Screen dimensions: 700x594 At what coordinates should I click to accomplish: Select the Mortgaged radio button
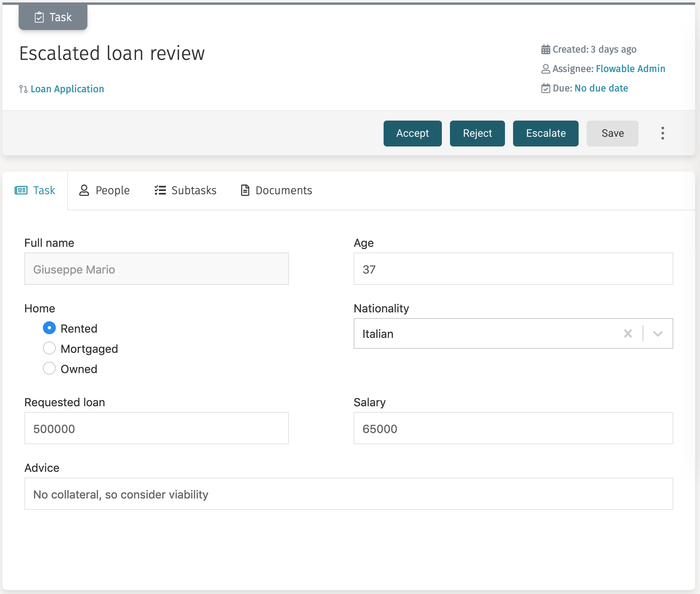[49, 348]
